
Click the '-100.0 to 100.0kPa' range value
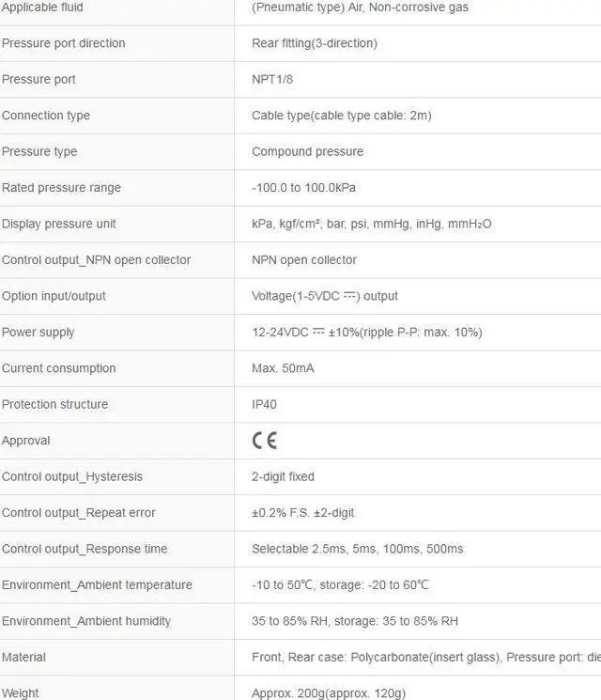click(x=304, y=188)
